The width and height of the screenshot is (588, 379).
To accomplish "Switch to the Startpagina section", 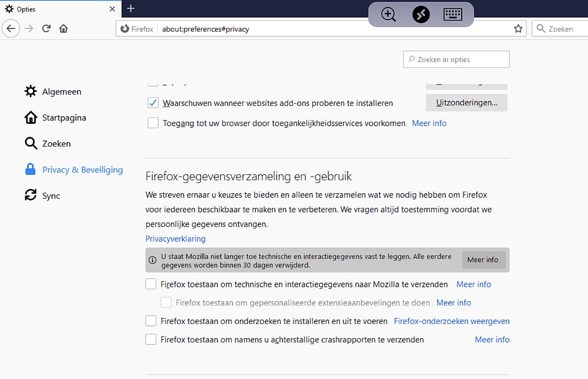I will coord(64,118).
